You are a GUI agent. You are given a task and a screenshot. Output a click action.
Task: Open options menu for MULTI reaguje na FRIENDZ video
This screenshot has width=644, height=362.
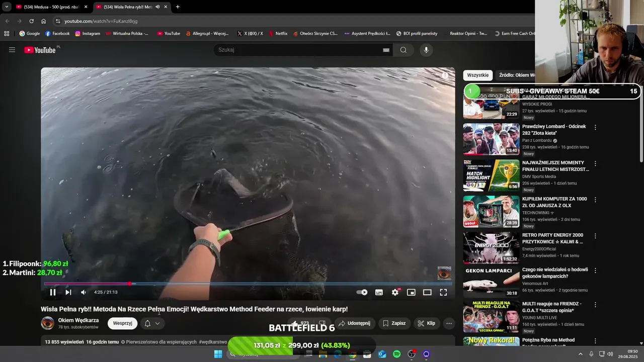[x=595, y=305]
